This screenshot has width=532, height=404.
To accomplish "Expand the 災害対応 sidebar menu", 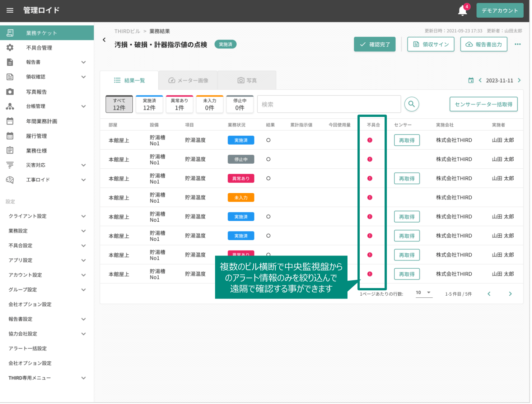I will (x=84, y=165).
